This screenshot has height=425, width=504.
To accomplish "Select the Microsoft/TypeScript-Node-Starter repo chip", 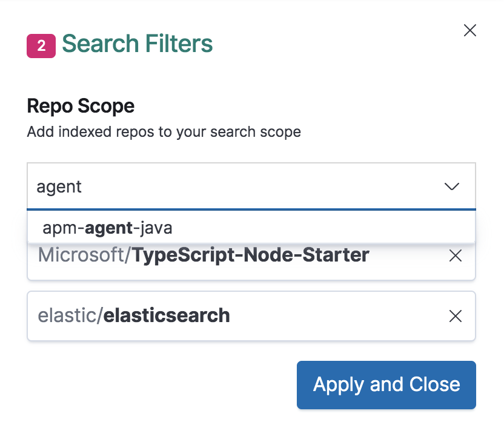I will [203, 255].
